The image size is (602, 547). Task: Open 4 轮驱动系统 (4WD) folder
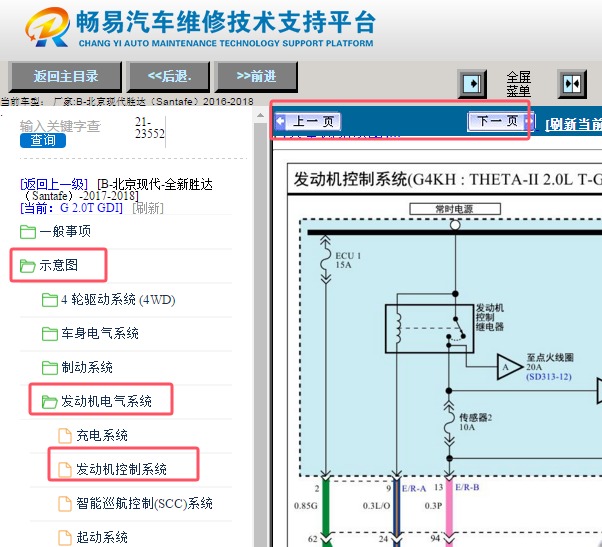118,299
